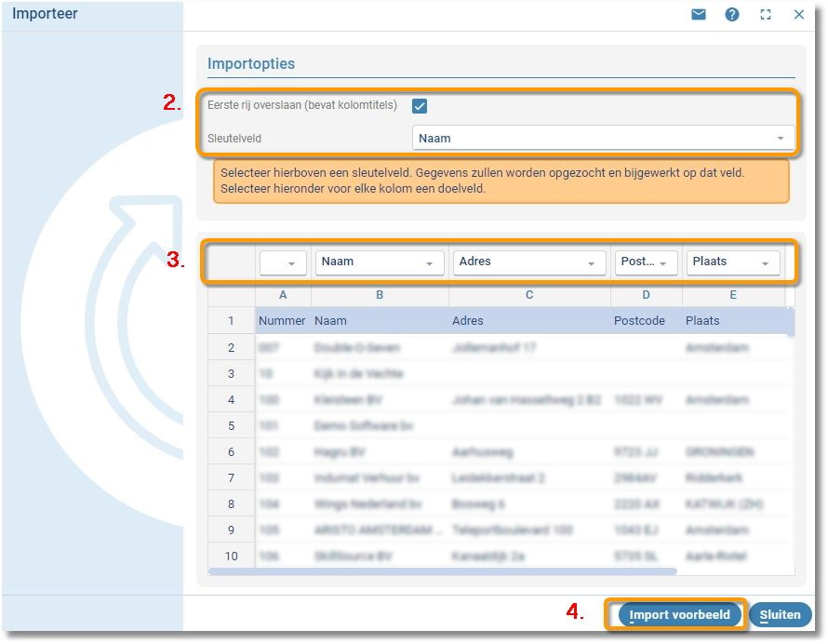Toggle fullscreen with expand icon
Image resolution: width=828 pixels, height=644 pixels.
pyautogui.click(x=766, y=14)
